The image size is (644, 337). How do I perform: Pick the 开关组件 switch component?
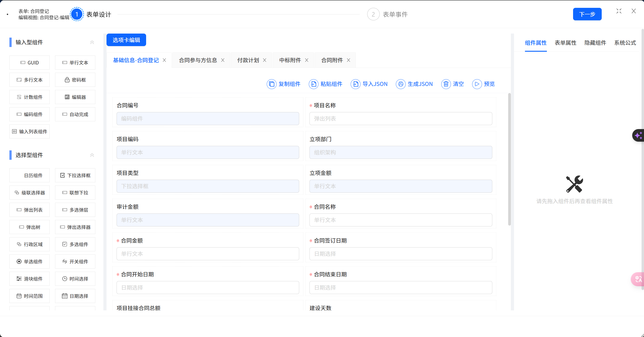[75, 262]
